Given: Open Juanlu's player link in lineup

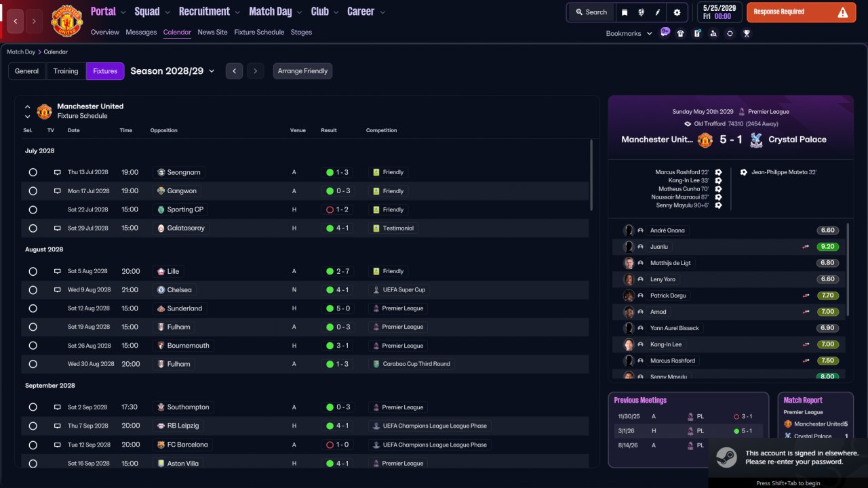Looking at the screenshot, I should [x=659, y=247].
